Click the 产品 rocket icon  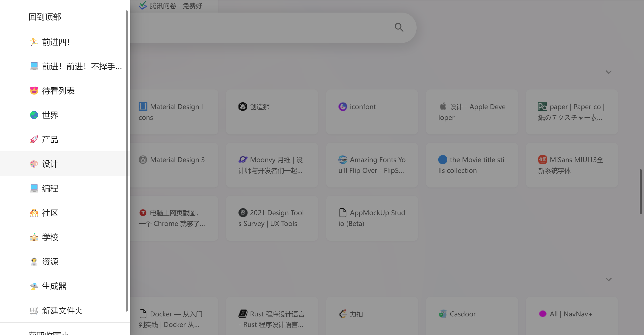tap(34, 139)
